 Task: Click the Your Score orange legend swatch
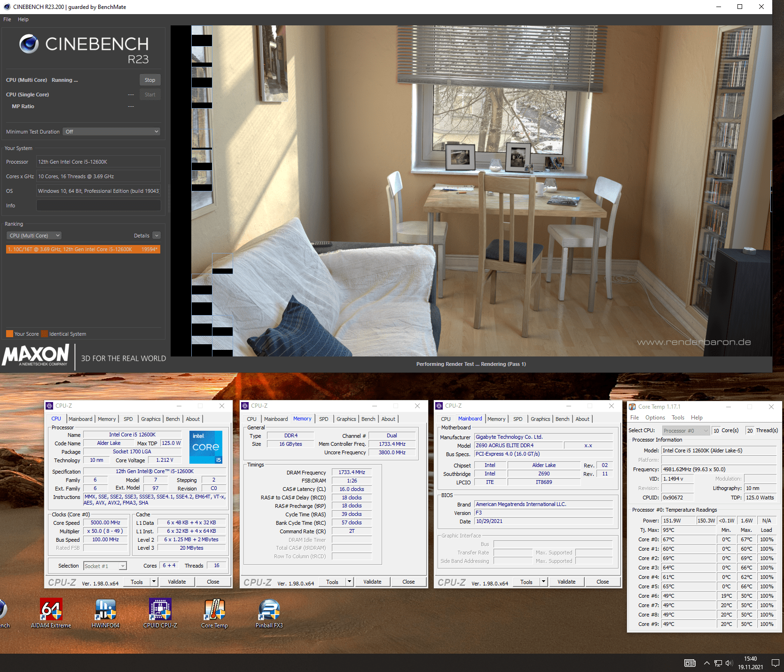click(9, 334)
